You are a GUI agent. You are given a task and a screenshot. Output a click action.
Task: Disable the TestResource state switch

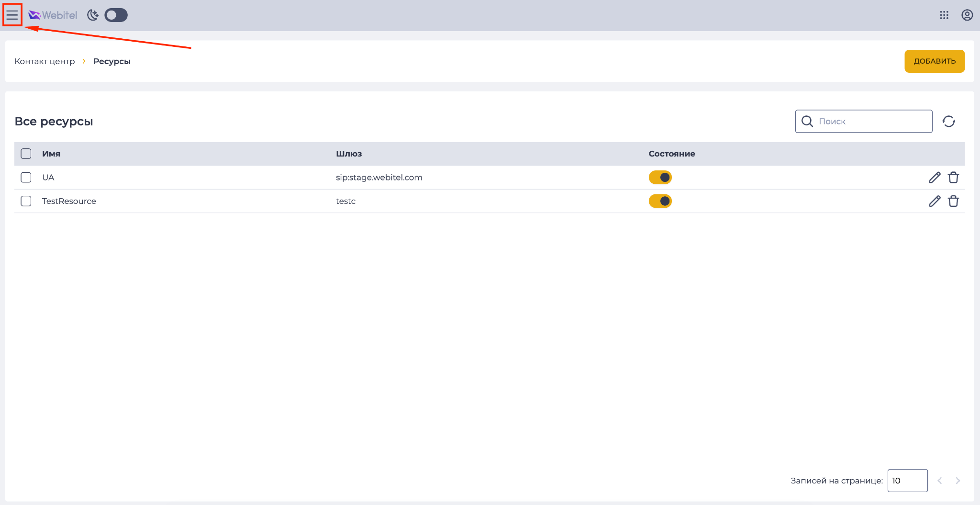click(660, 201)
